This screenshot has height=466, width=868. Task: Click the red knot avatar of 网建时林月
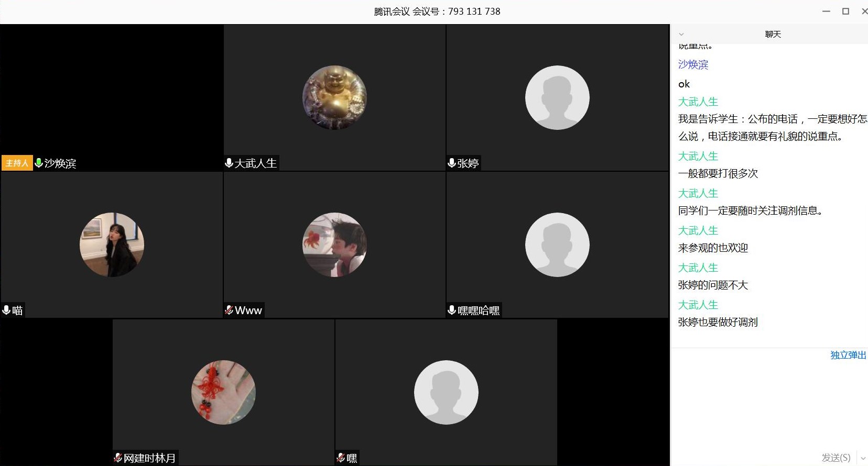tap(223, 392)
